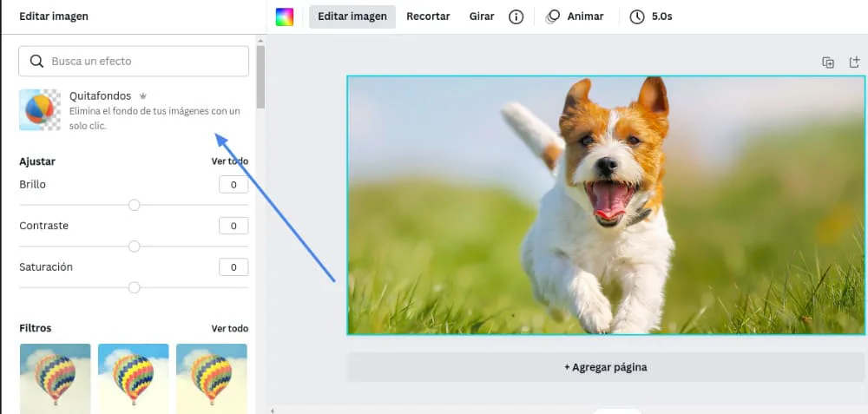868x414 pixels.
Task: Click the Quitafondos beach ball thumbnail
Action: [x=40, y=109]
